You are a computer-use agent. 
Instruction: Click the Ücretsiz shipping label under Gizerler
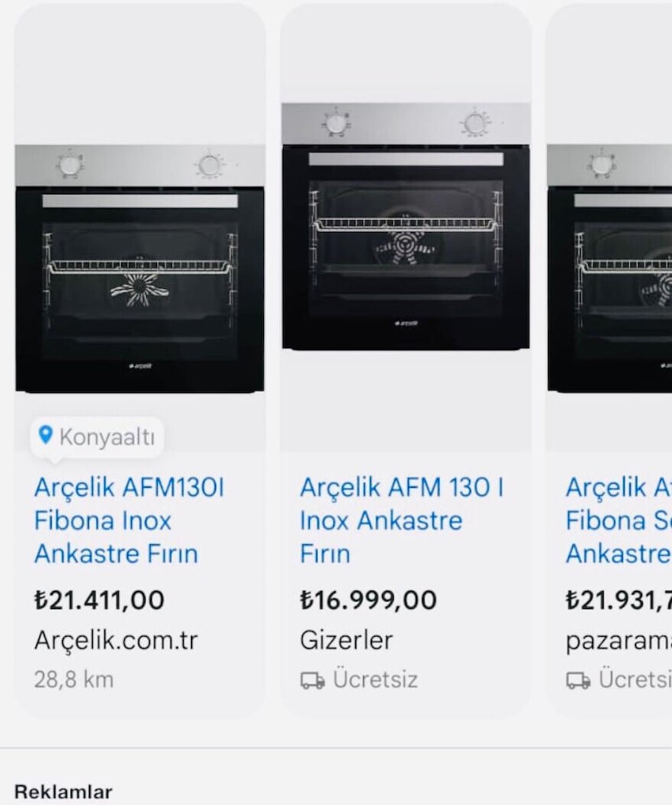[x=375, y=679]
